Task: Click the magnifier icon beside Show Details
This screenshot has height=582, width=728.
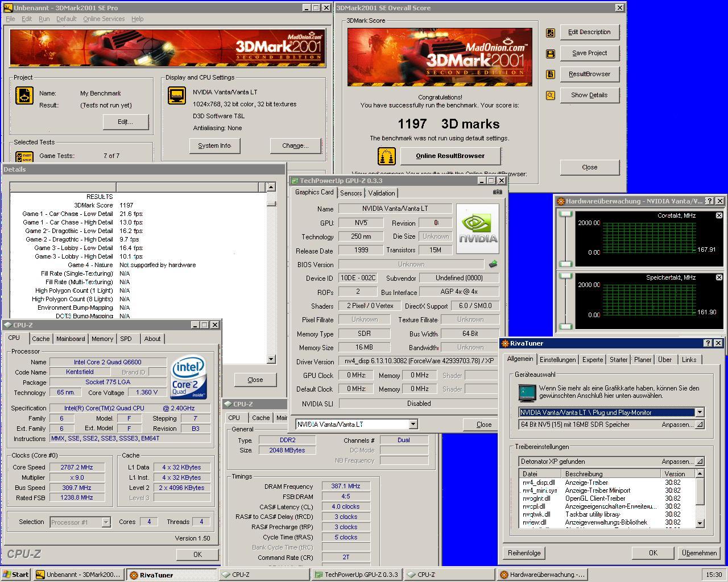Action: 551,95
